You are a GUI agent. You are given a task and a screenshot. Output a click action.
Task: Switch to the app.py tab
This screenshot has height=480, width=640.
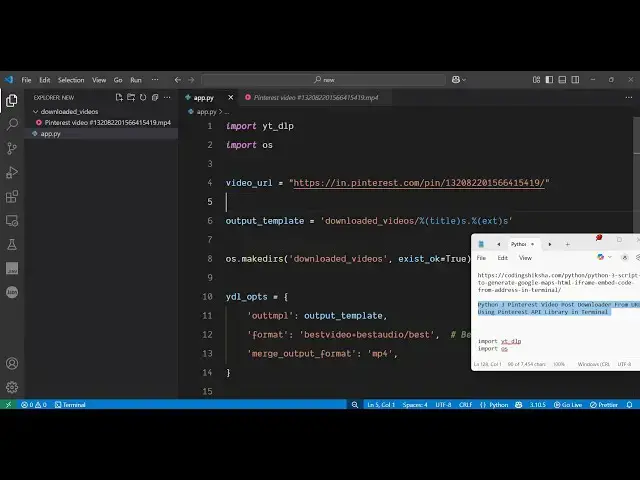pos(203,98)
